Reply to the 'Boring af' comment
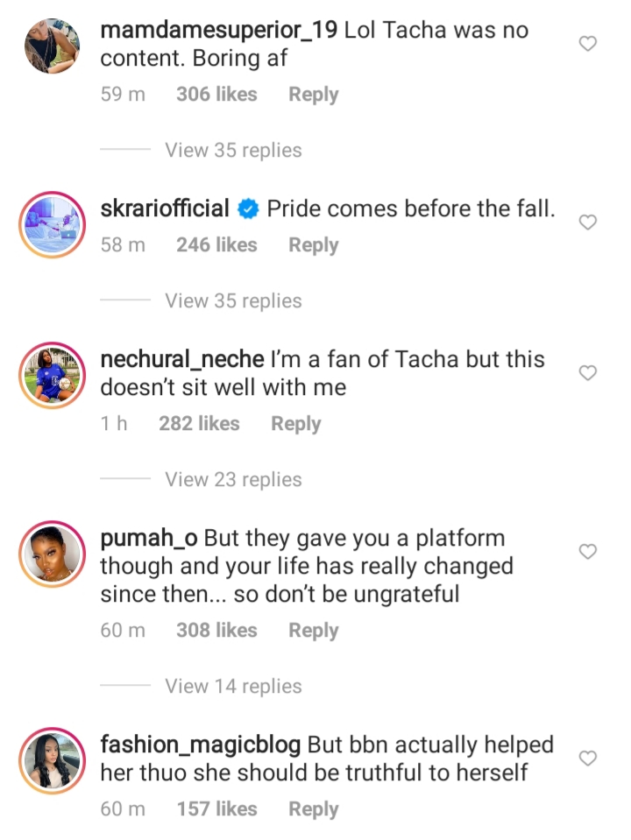 click(x=313, y=95)
